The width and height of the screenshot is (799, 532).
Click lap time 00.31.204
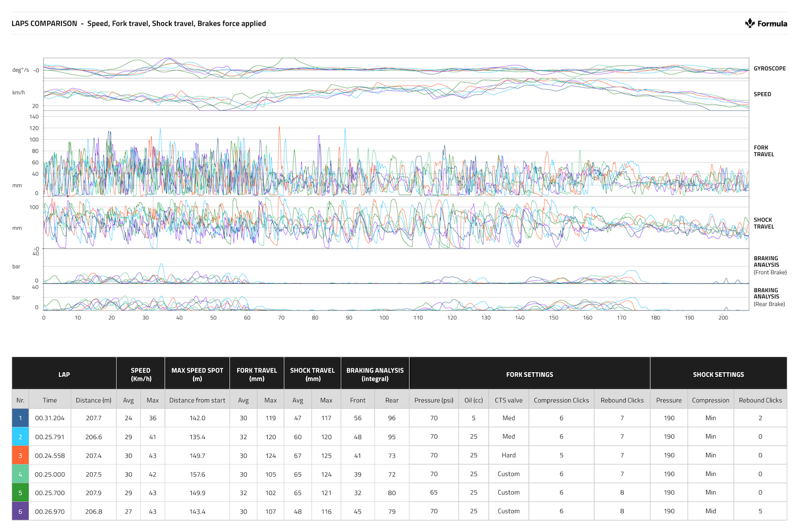point(50,418)
